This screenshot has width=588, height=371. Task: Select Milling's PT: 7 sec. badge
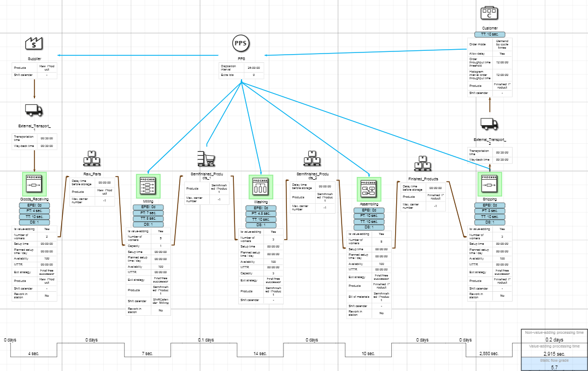(x=148, y=213)
